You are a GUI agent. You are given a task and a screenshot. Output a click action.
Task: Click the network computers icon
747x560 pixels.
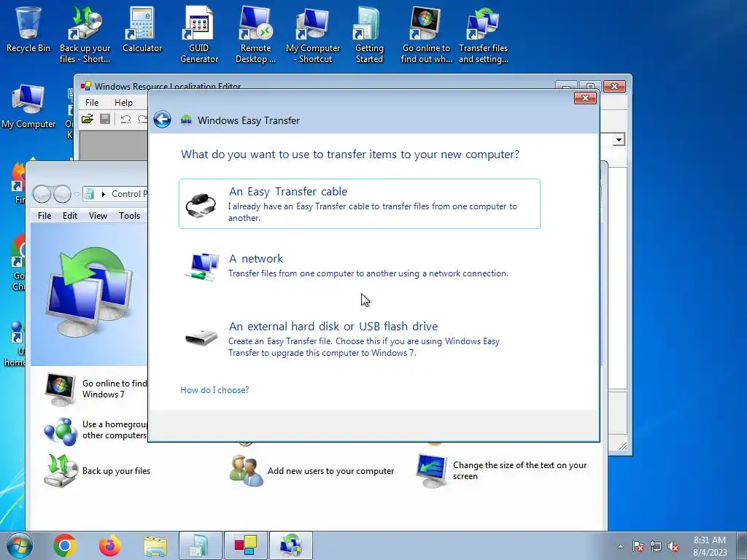click(x=201, y=267)
